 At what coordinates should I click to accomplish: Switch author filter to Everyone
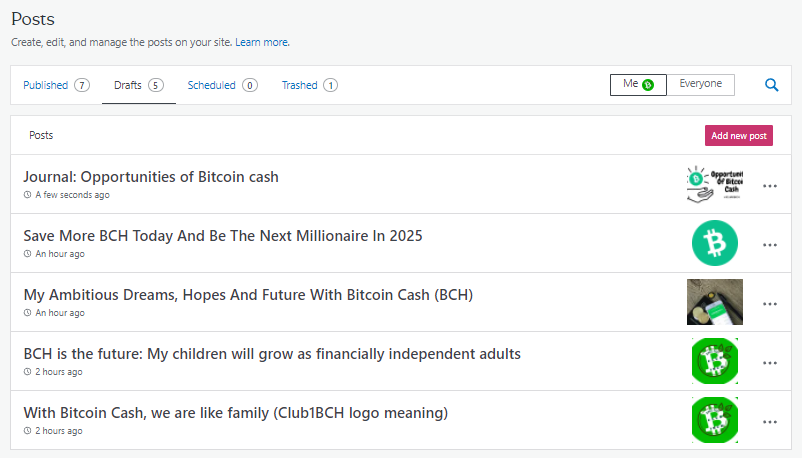[700, 84]
